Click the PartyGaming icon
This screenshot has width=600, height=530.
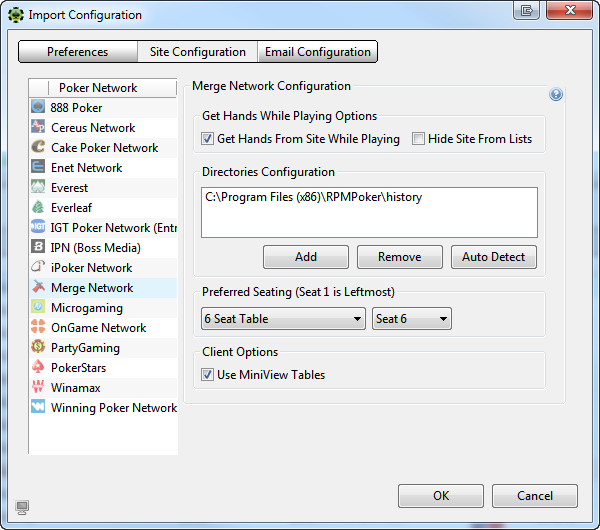click(x=38, y=347)
